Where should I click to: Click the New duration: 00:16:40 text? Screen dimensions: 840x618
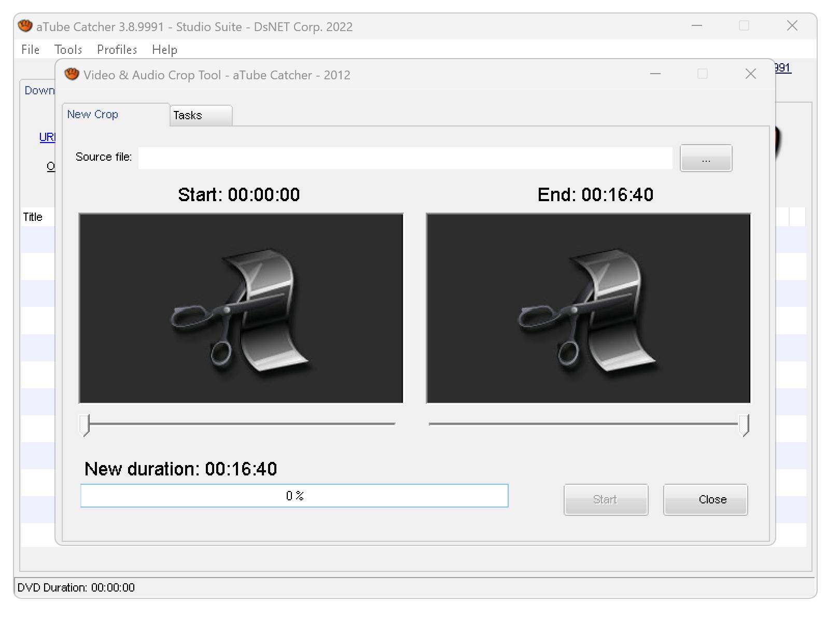(x=180, y=469)
